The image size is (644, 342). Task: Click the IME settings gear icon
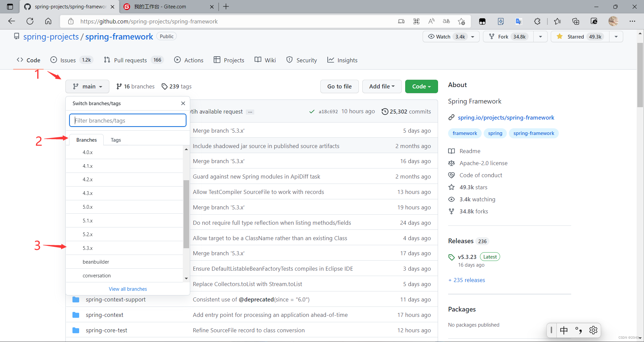tap(593, 330)
